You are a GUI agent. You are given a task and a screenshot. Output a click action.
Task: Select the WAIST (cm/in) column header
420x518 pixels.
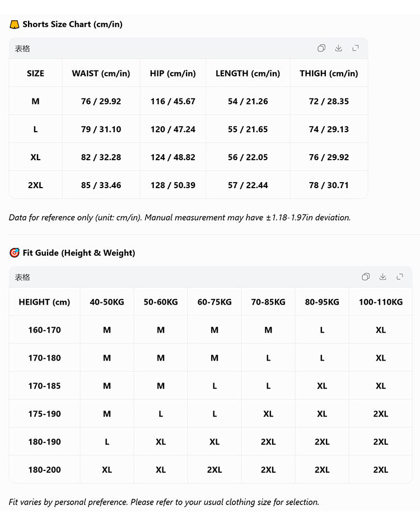tap(101, 73)
